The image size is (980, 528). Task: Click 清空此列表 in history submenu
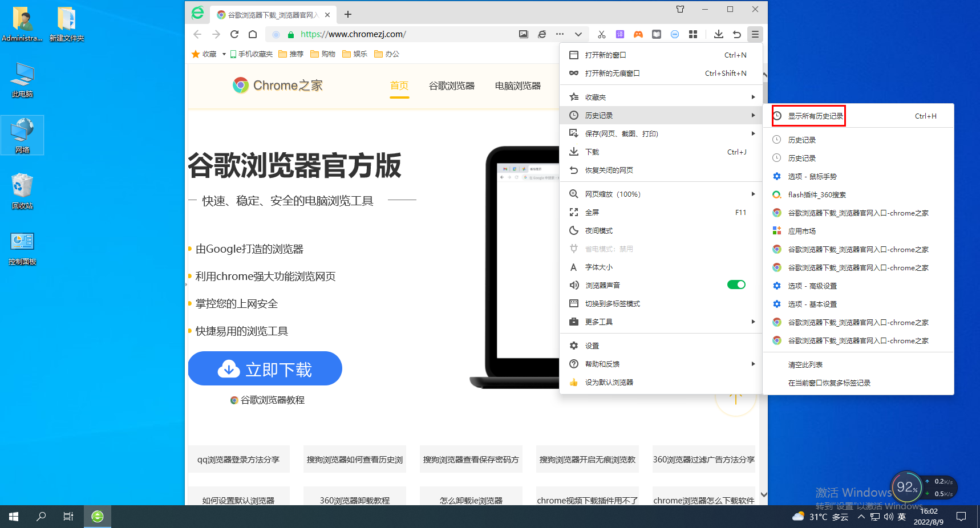(x=858, y=365)
